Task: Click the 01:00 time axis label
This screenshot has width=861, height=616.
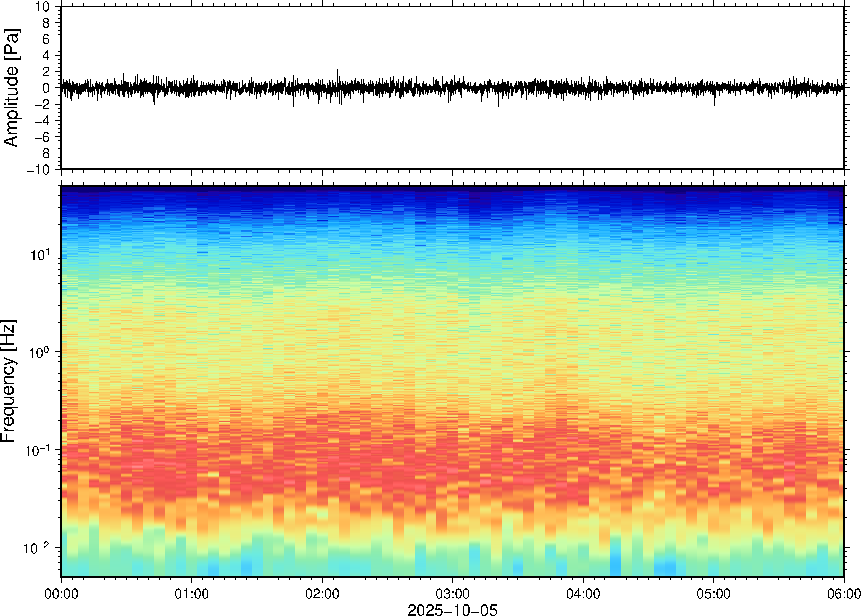Action: 191,593
